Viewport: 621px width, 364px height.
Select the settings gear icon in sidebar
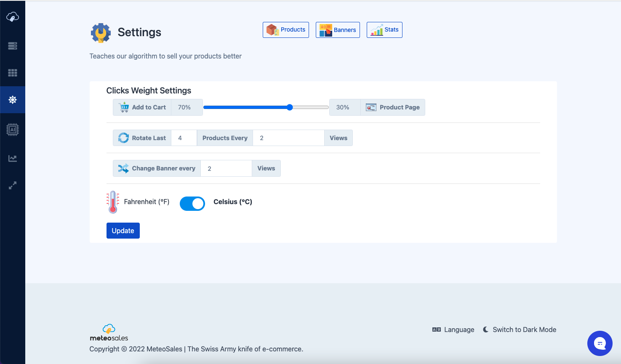coord(13,100)
